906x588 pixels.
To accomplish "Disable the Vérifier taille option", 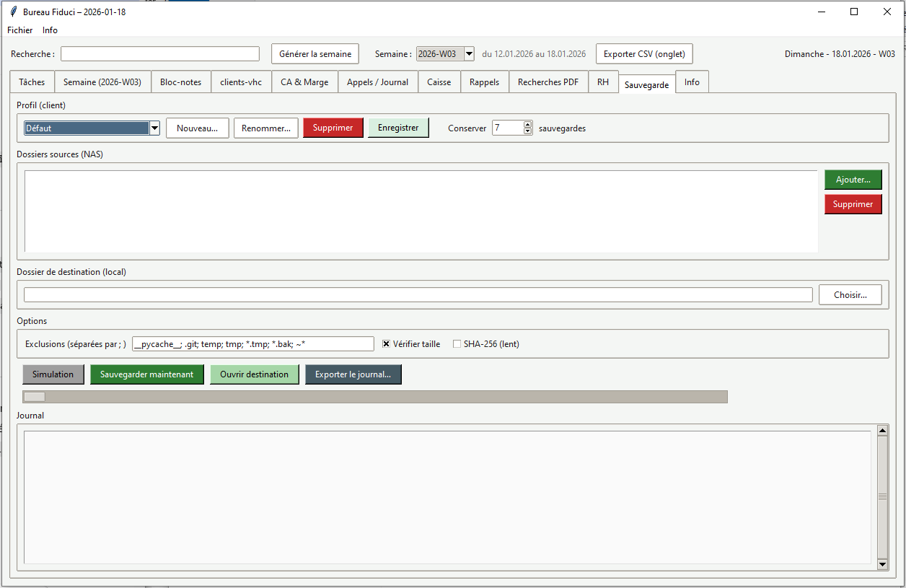I will (x=386, y=344).
